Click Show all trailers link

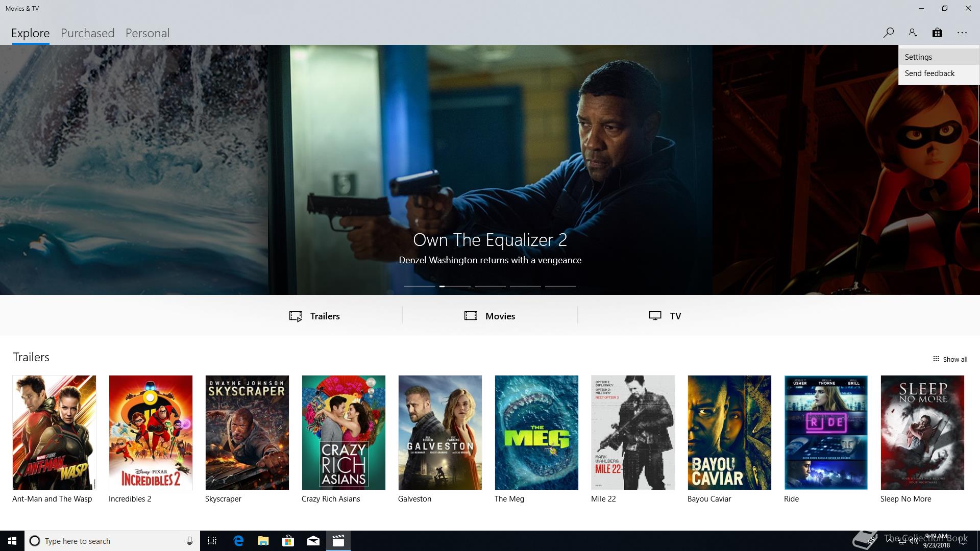pos(950,359)
